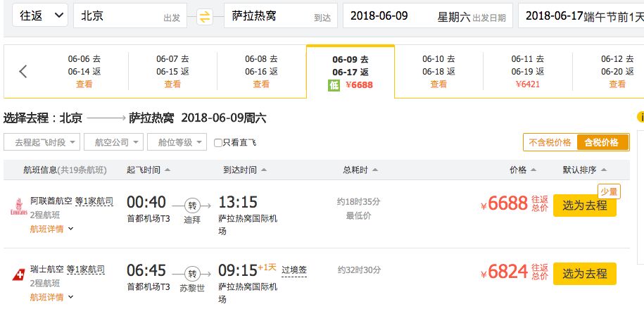644x316 pixels.
Task: Check the direct flights only checkbox
Action: click(x=218, y=143)
